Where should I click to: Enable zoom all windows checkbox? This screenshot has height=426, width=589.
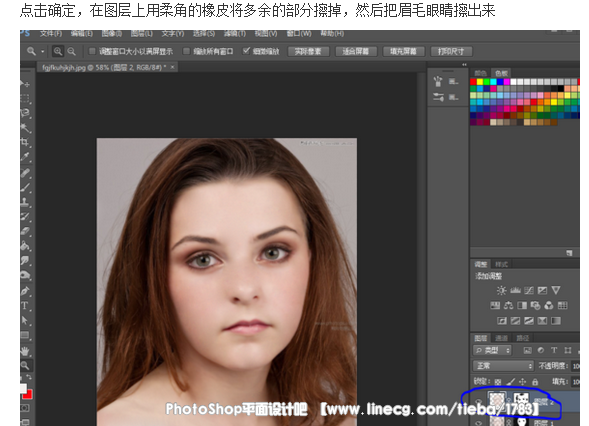pos(186,51)
